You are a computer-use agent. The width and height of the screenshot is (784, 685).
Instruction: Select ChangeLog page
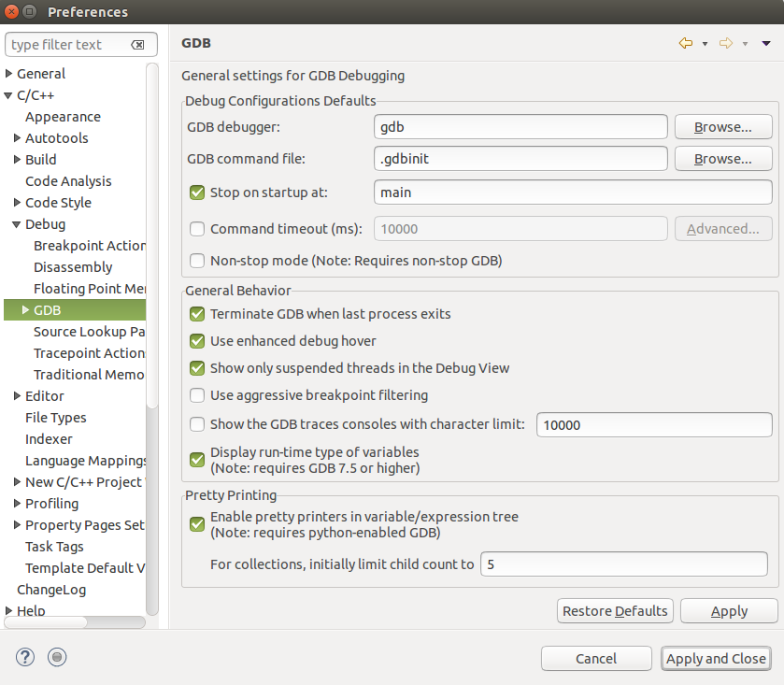(x=51, y=590)
